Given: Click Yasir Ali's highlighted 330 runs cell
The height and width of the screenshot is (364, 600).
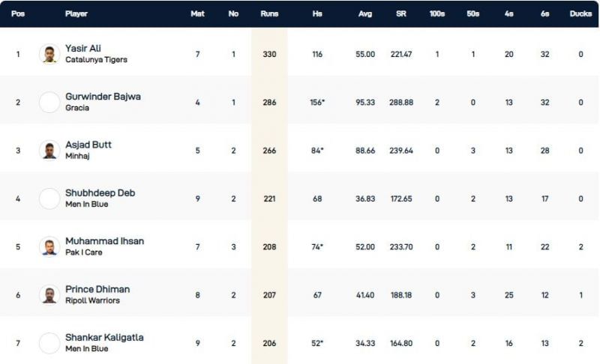Looking at the screenshot, I should 269,54.
